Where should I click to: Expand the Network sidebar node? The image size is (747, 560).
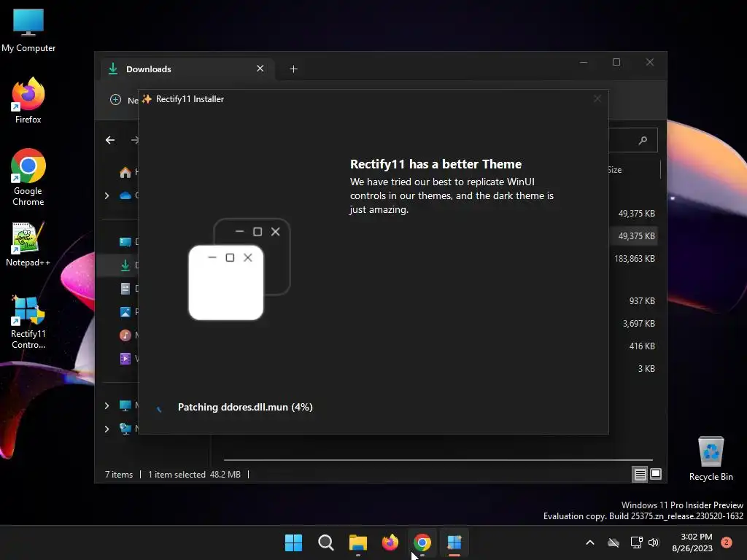pos(107,429)
